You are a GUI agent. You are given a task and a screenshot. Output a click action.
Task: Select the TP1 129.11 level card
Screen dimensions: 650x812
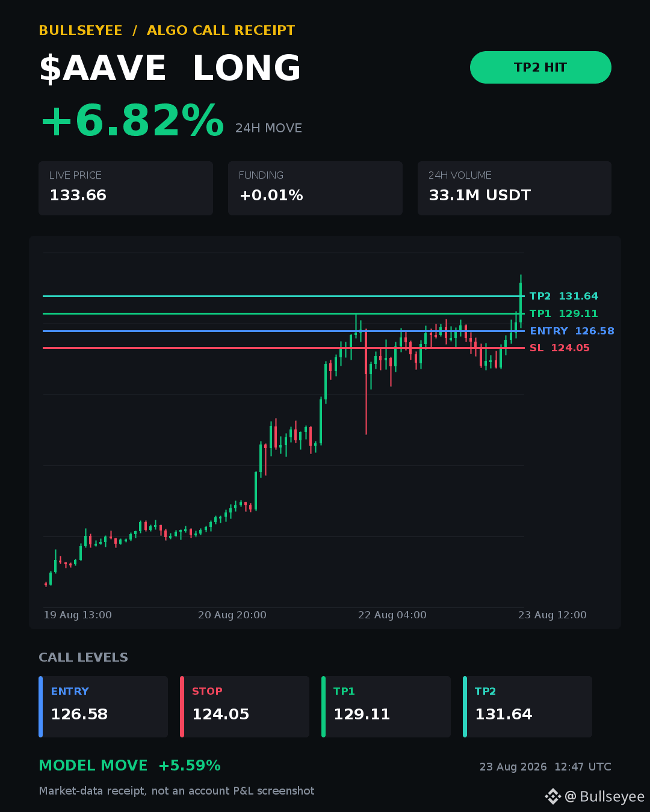(386, 707)
